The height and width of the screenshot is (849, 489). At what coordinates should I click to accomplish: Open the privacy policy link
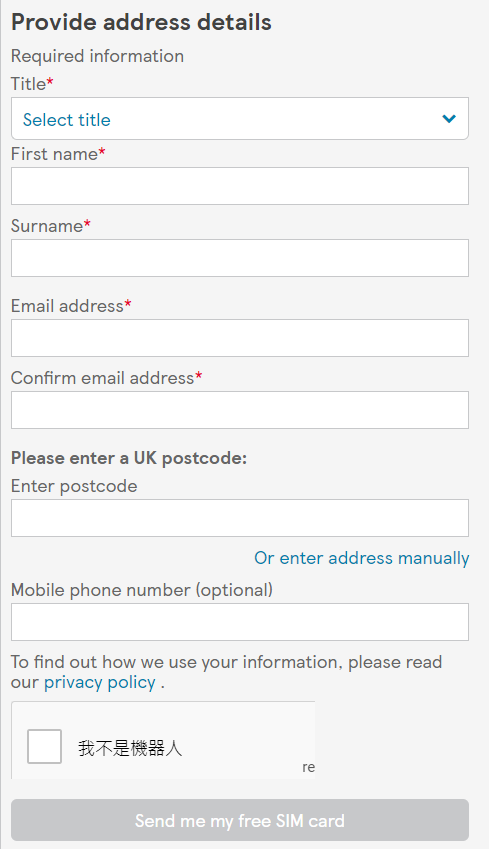(100, 682)
